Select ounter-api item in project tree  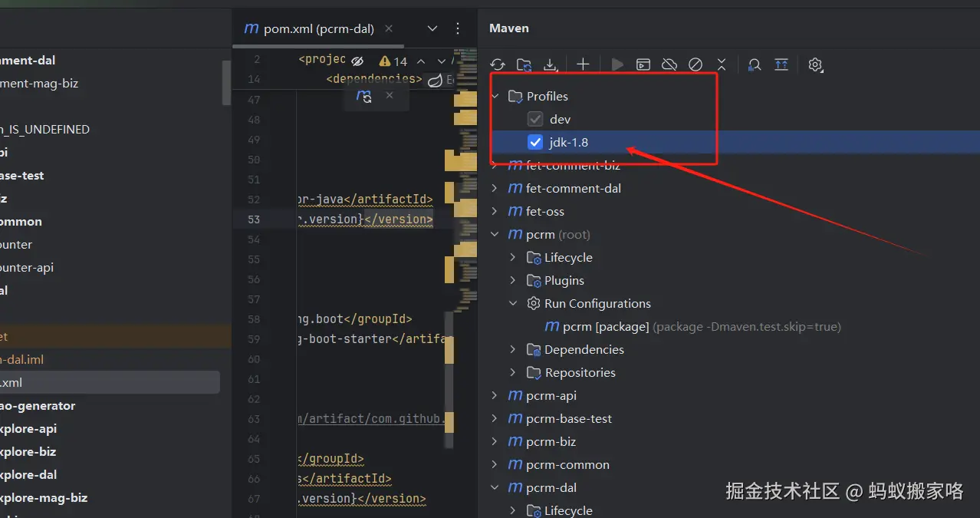click(x=27, y=267)
